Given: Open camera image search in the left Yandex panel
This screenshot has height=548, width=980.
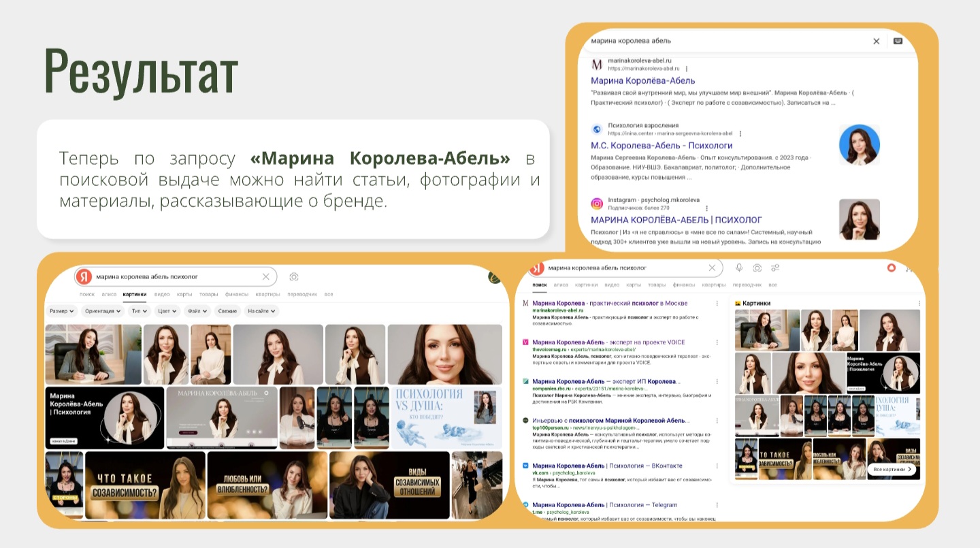Looking at the screenshot, I should click(x=294, y=276).
